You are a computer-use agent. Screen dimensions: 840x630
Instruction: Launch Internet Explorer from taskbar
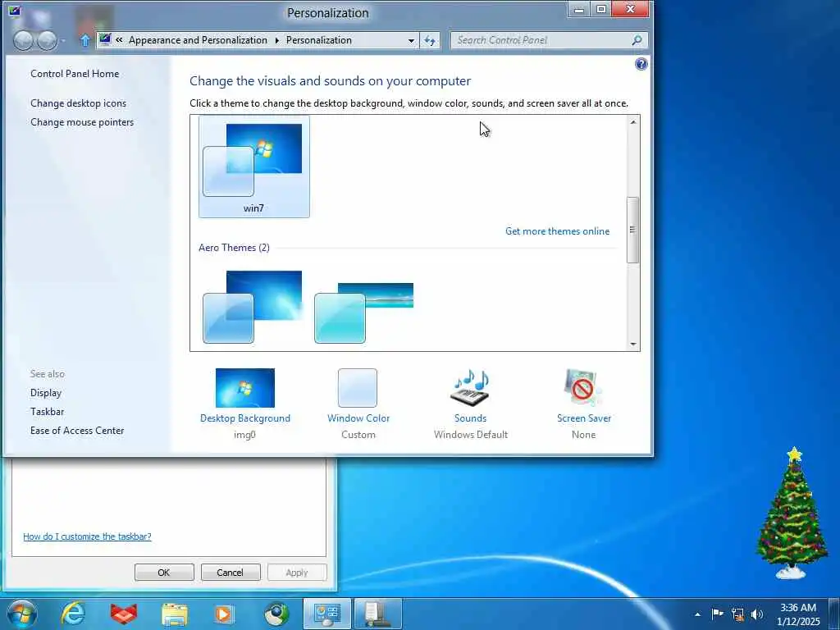point(73,614)
